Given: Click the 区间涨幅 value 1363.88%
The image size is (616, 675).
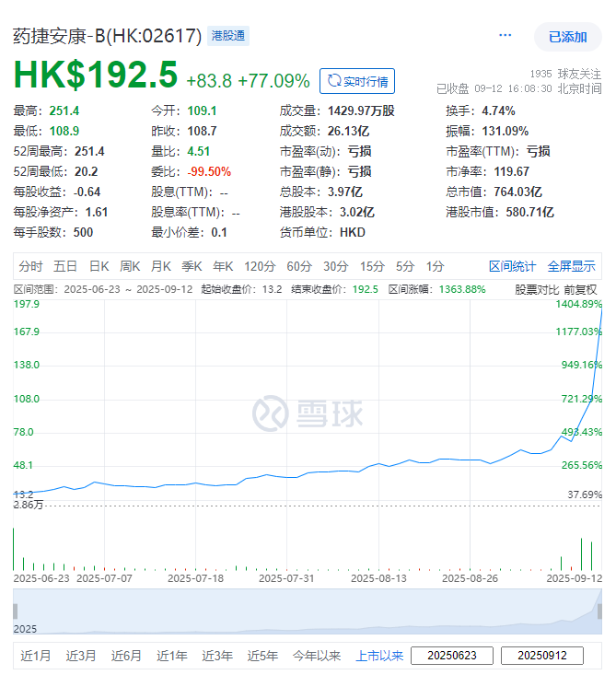Looking at the screenshot, I should point(462,289).
